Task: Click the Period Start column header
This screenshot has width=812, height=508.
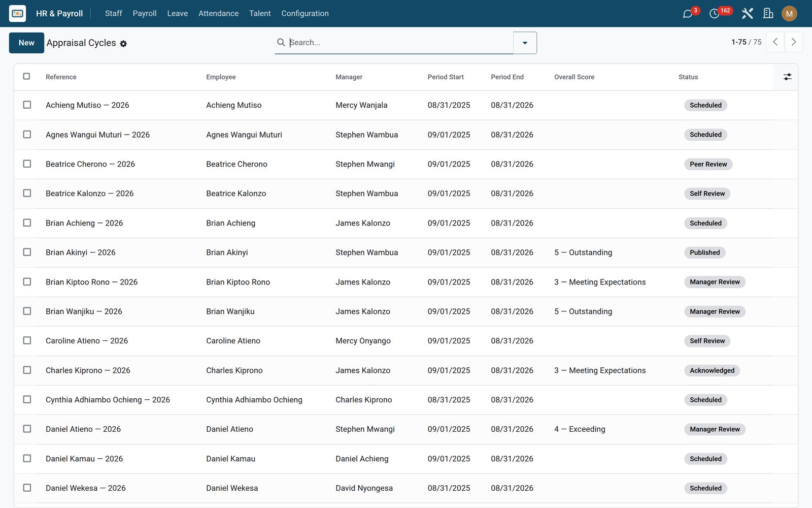Action: pos(446,77)
